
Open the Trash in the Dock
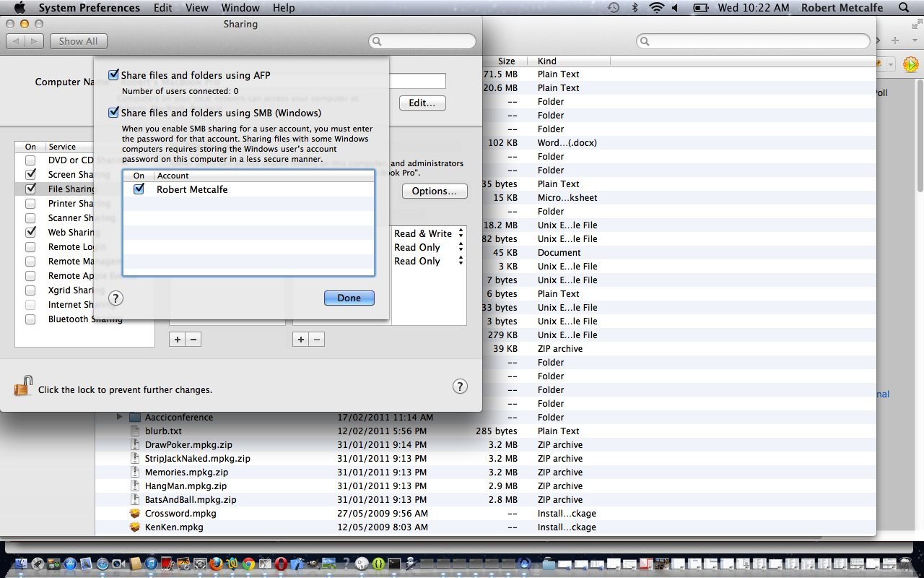pos(907,564)
